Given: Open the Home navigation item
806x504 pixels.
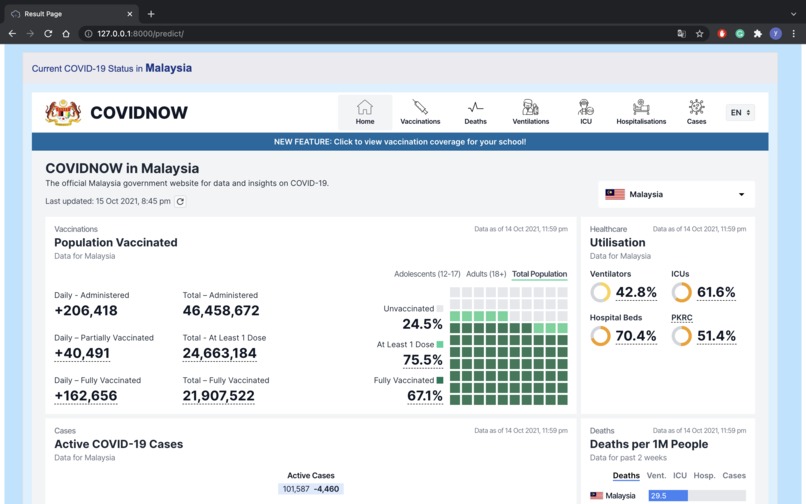Looking at the screenshot, I should pyautogui.click(x=365, y=112).
